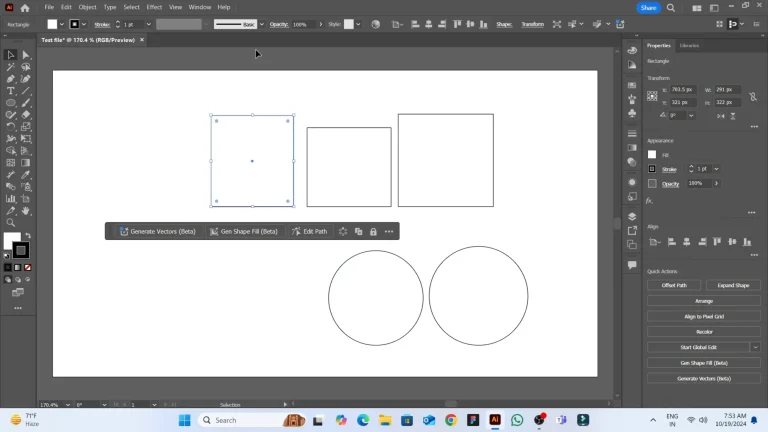
Task: Swap fill and stroke arrows in tools panel
Action: point(28,236)
